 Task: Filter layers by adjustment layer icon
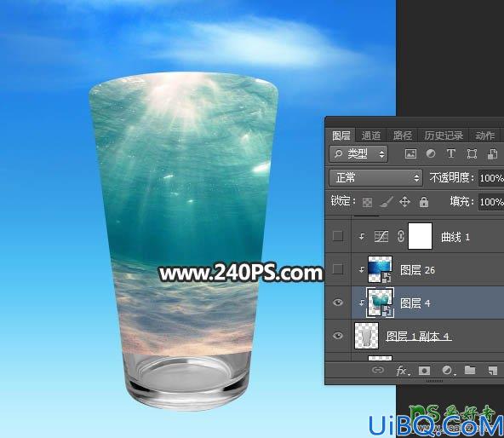(431, 153)
